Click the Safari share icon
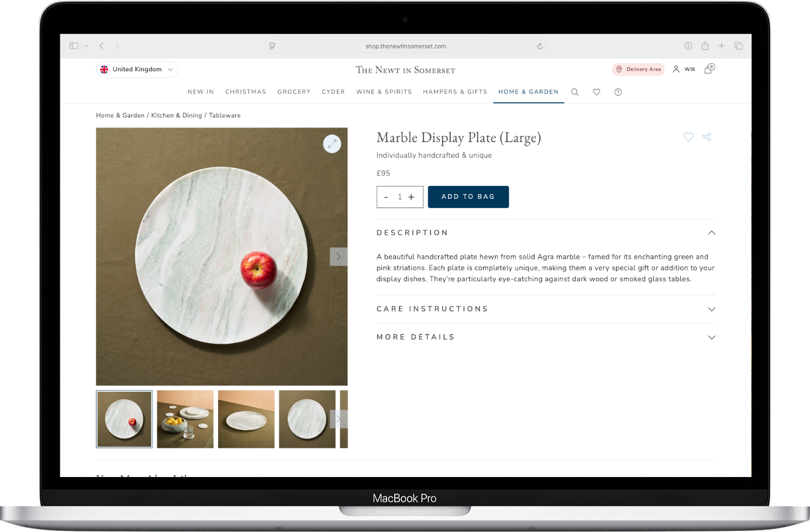 (705, 46)
